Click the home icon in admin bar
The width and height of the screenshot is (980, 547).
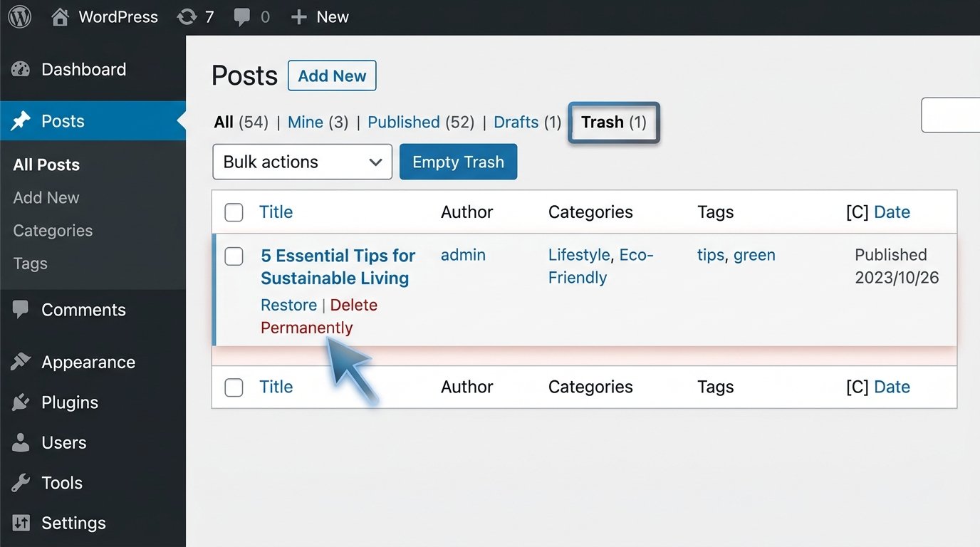click(x=61, y=17)
